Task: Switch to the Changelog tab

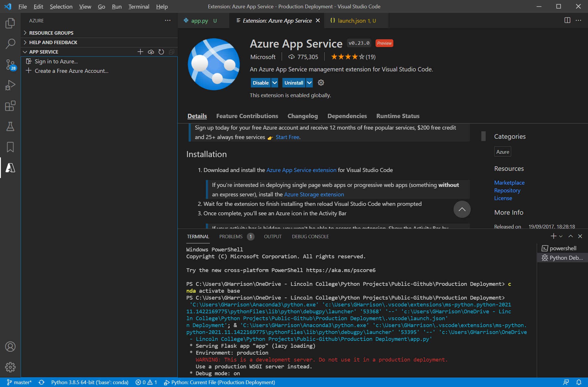Action: click(302, 116)
